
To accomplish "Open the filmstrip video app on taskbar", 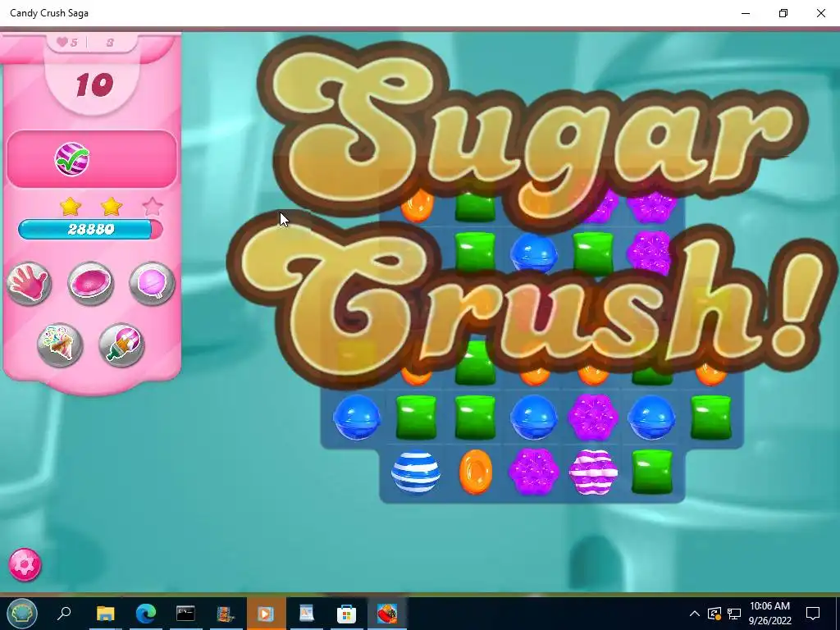I will pos(226,613).
